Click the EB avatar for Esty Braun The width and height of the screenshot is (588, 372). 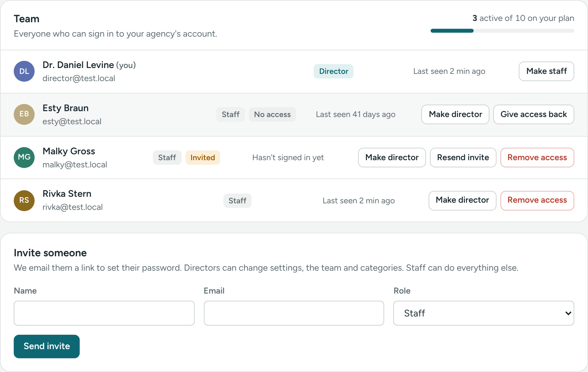tap(24, 114)
